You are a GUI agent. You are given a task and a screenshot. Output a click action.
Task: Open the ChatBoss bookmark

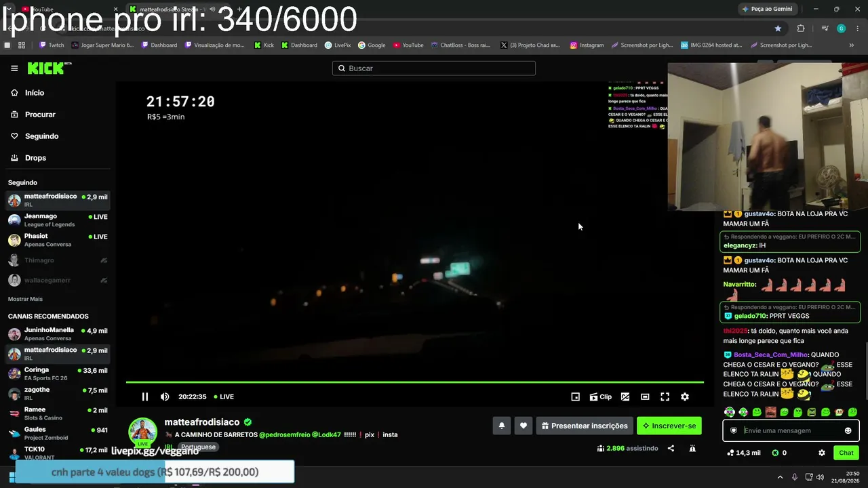[460, 45]
